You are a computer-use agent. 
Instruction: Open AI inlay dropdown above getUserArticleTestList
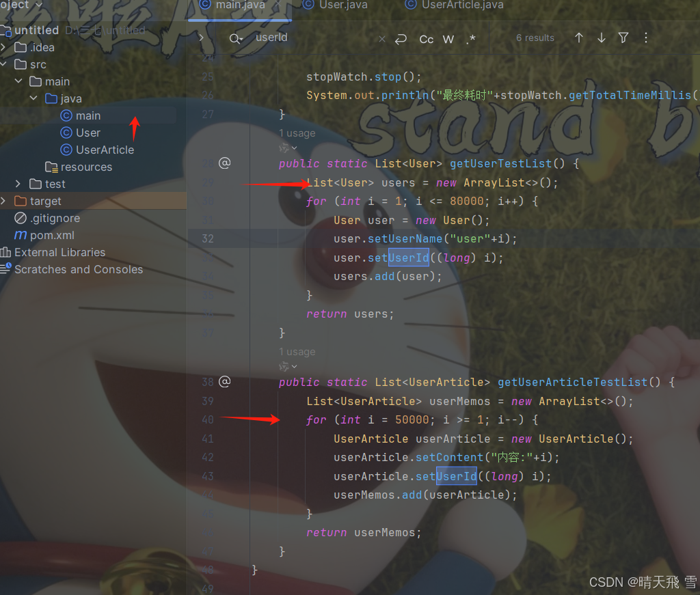(x=288, y=366)
